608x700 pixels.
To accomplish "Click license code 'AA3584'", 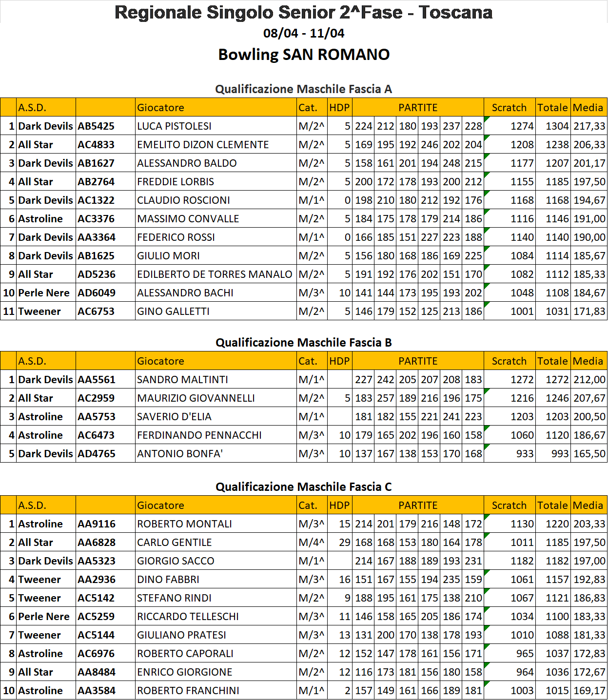I will (97, 691).
